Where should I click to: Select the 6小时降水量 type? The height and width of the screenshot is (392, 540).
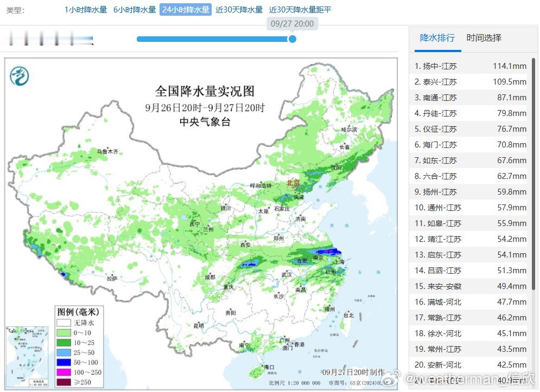click(135, 10)
